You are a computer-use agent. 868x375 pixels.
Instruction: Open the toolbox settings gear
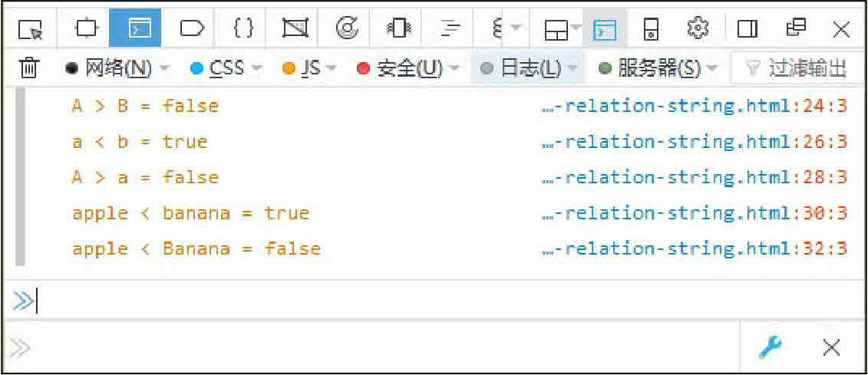click(x=698, y=28)
